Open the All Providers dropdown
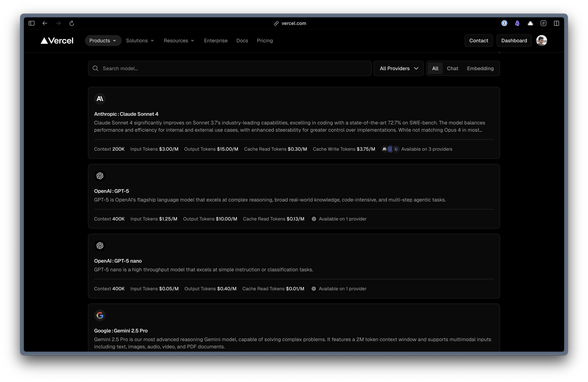588x382 pixels. (x=398, y=68)
